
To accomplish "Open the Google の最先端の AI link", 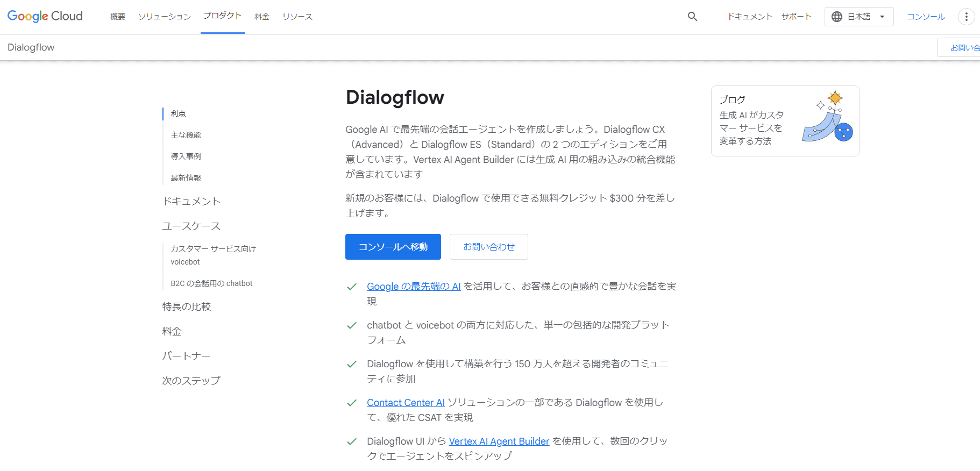I will click(414, 287).
